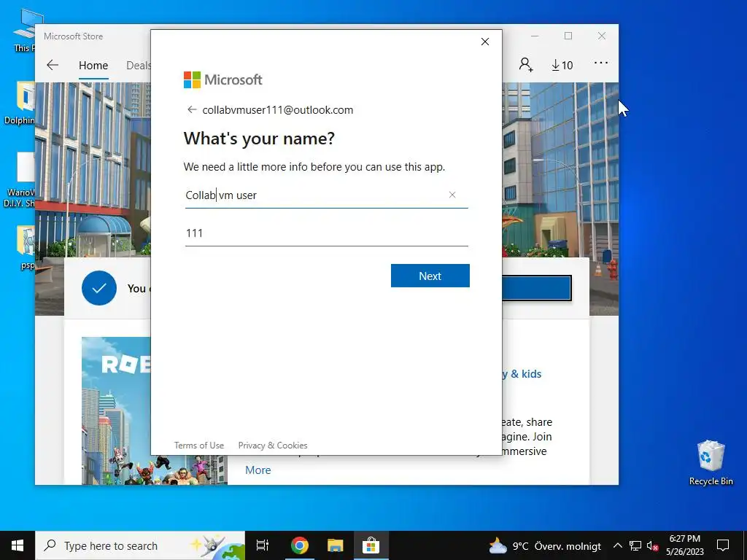Open the network status tray icon

635,545
